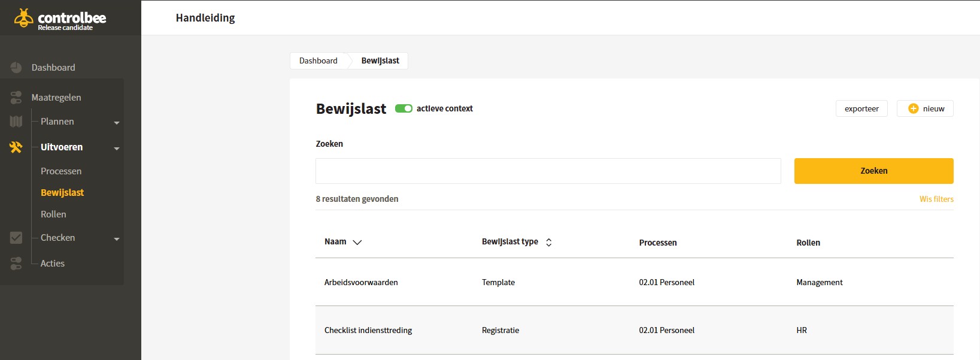Click the Wis filters link
Viewport: 980px width, 360px height.
coord(936,199)
